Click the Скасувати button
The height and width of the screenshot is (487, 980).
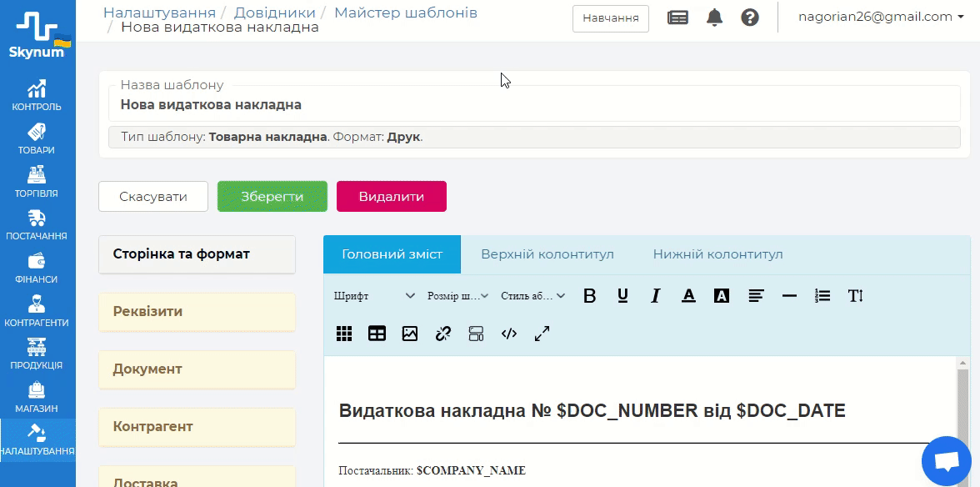tap(153, 196)
